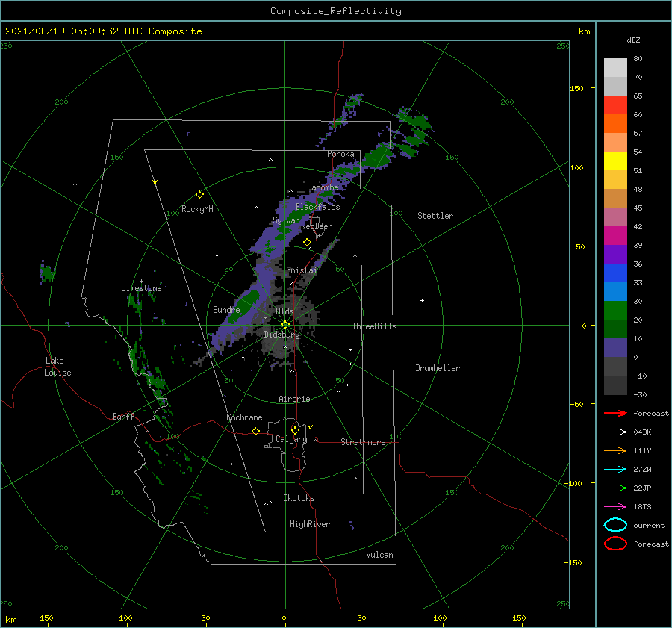Image resolution: width=672 pixels, height=628 pixels.
Task: Pick the light blue 30-33 dBZ swatch
Action: click(x=615, y=291)
